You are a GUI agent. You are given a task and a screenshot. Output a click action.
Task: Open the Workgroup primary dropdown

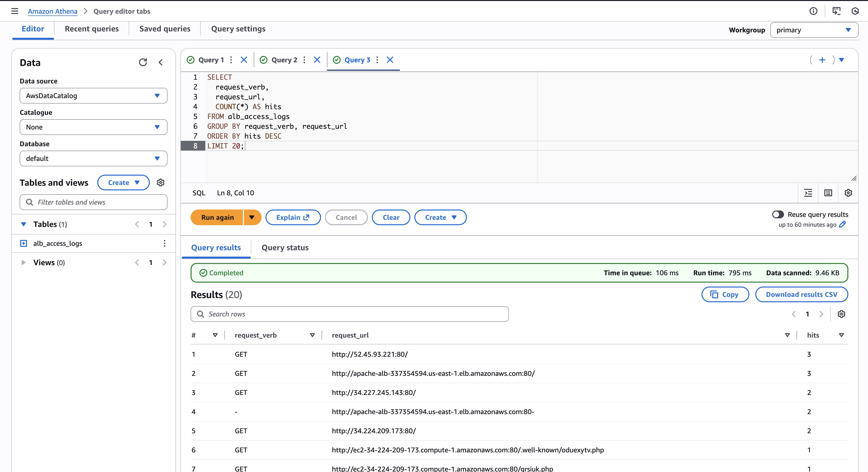click(x=814, y=30)
